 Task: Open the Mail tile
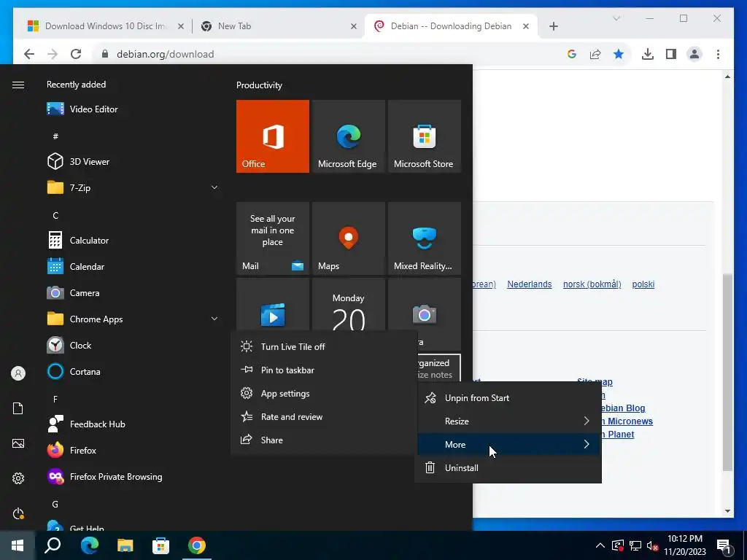pyautogui.click(x=273, y=238)
